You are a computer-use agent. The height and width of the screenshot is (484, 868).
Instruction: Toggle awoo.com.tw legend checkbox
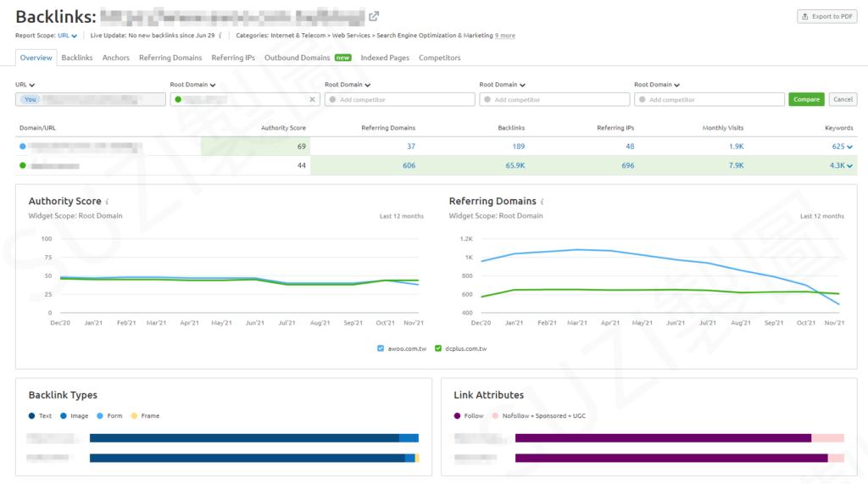tap(381, 348)
